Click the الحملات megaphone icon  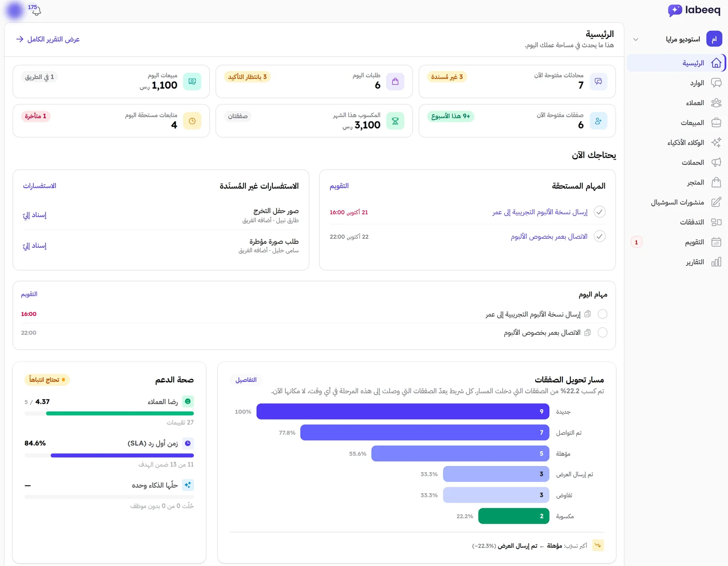[716, 162]
